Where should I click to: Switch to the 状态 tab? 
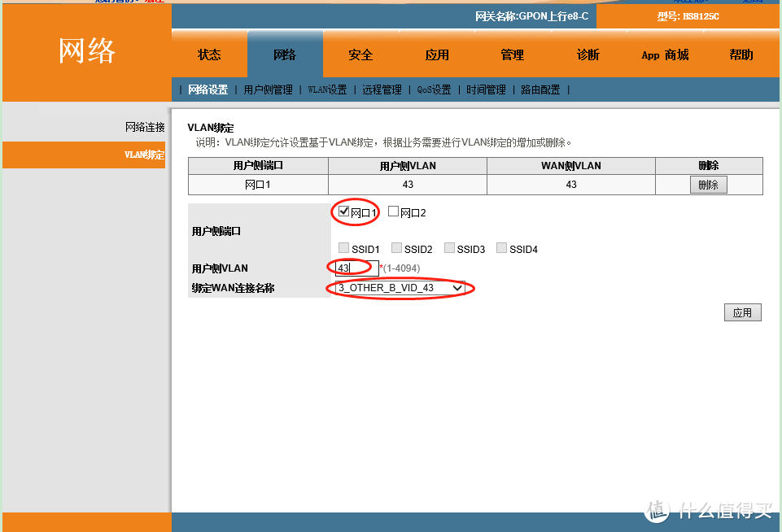tap(209, 54)
